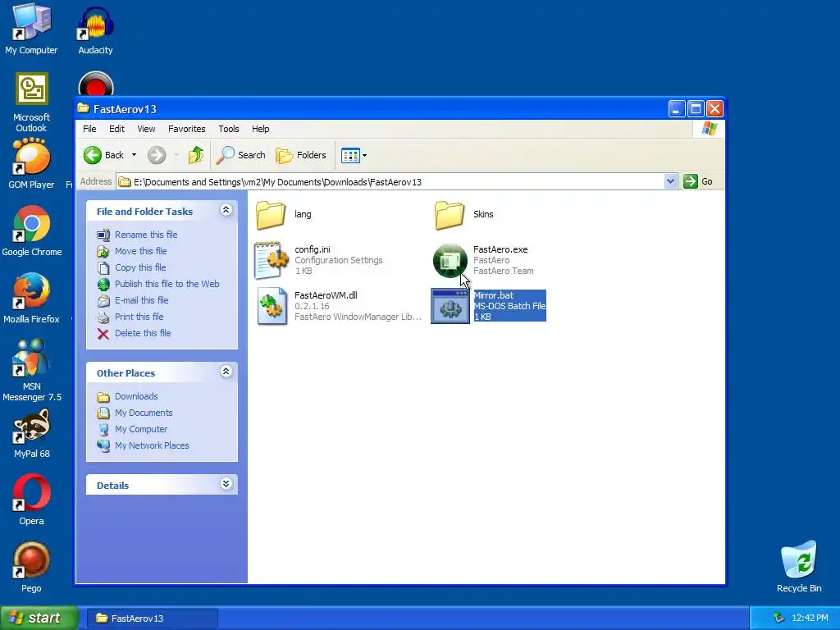Click the system tray network icon

779,618
